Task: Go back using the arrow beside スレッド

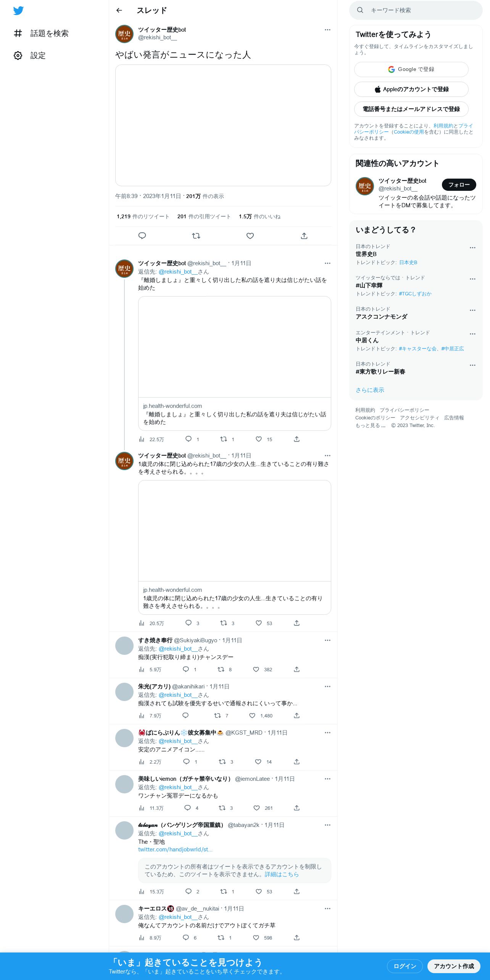Action: click(x=119, y=10)
